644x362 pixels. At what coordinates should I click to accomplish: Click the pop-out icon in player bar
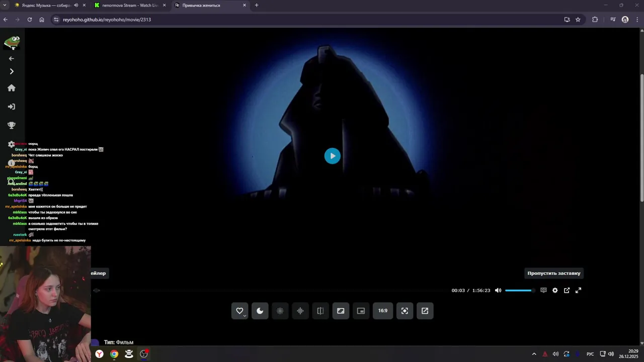[x=567, y=290]
